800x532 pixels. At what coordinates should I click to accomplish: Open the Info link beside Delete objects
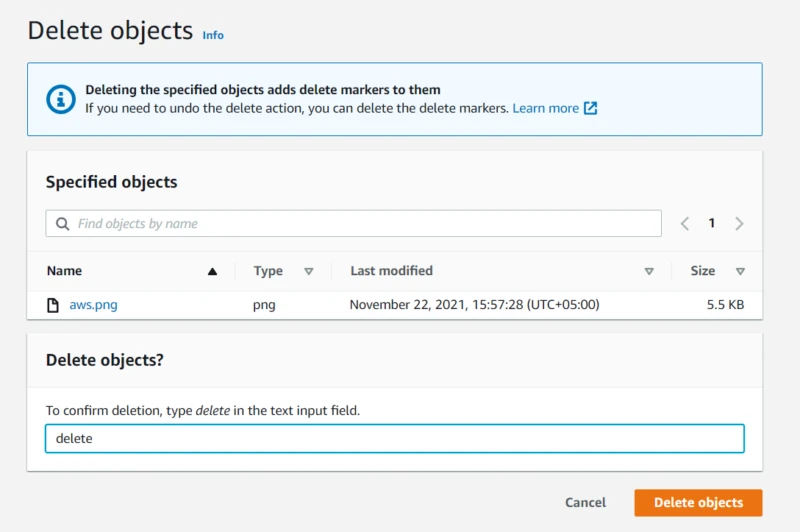[213, 35]
